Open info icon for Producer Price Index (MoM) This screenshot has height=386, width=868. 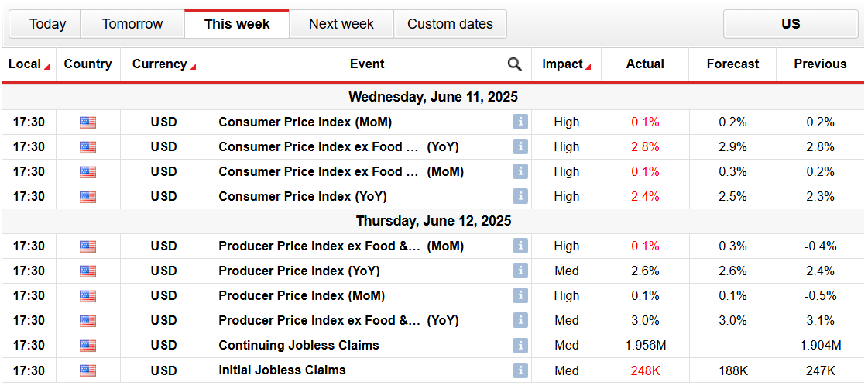click(520, 295)
